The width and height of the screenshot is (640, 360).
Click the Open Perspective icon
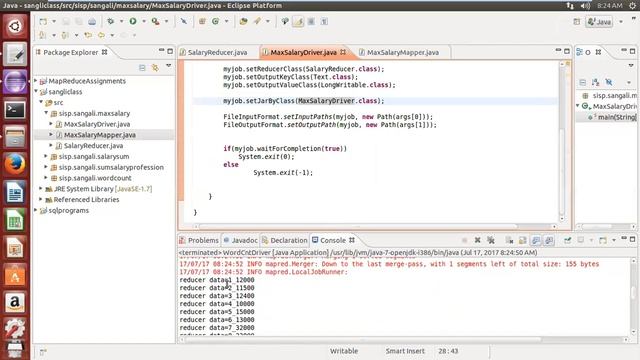pos(577,22)
